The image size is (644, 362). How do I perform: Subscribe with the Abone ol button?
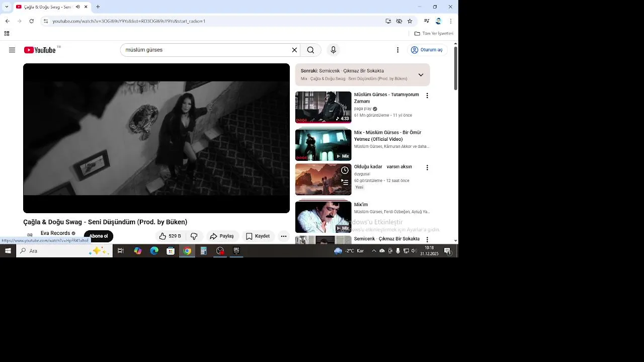[x=99, y=236]
